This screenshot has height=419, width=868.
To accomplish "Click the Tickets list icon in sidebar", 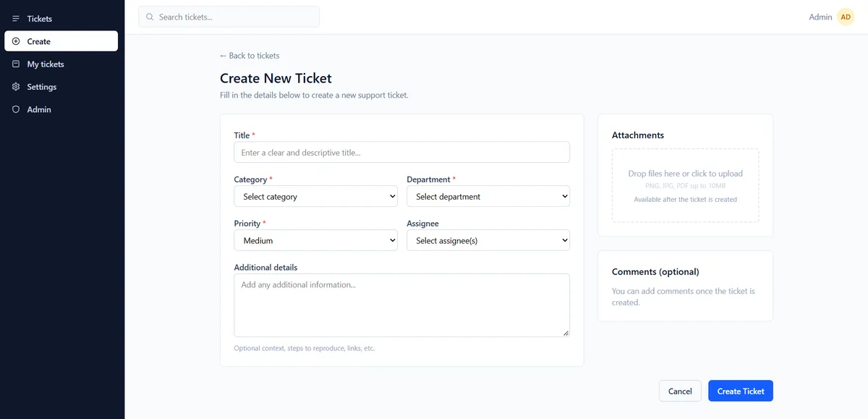I will (16, 19).
